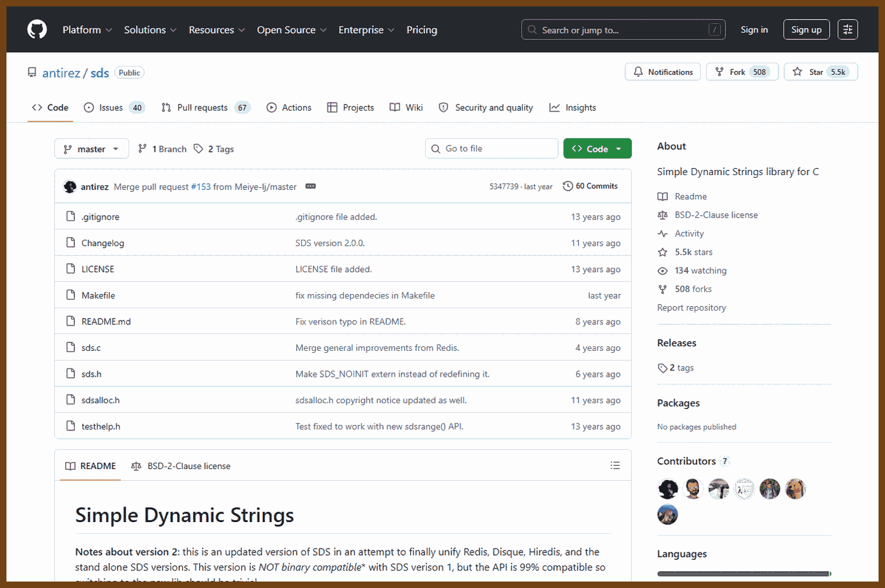Star the sds repository
The image size is (885, 588).
(x=820, y=72)
